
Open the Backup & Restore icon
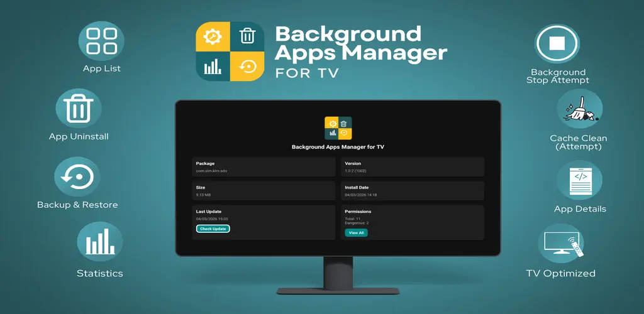(77, 176)
